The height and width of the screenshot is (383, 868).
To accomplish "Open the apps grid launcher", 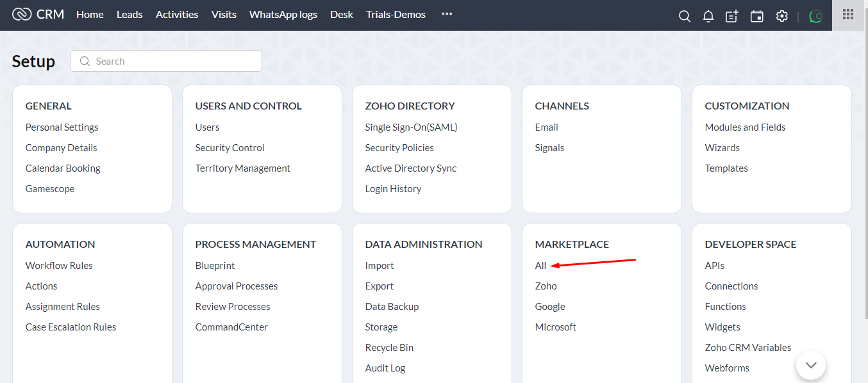I will click(847, 14).
